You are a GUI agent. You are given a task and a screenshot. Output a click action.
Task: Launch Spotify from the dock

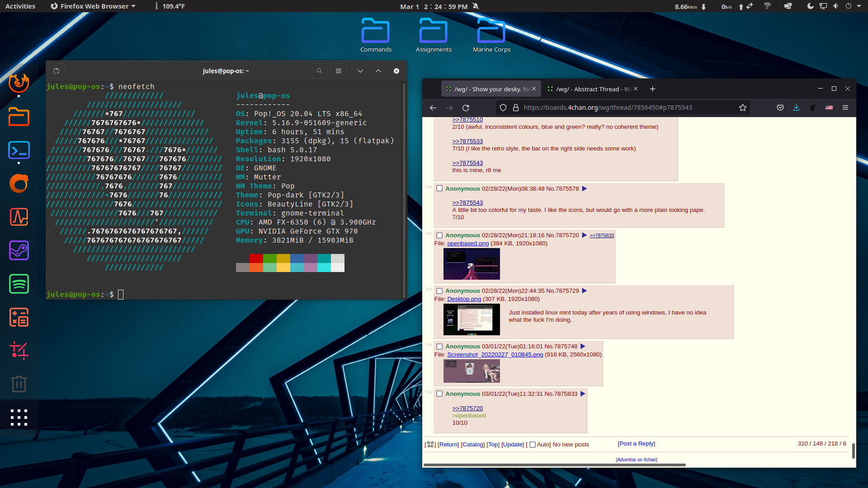coord(19,284)
